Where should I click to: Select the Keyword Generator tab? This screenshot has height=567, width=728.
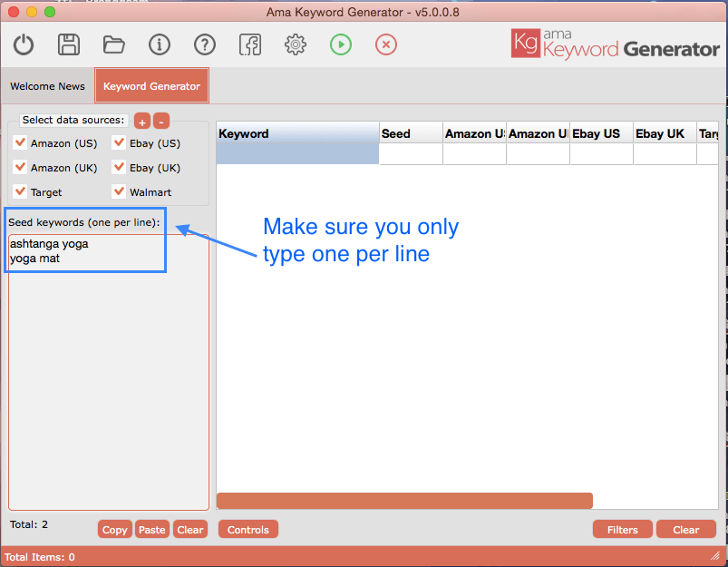151,86
